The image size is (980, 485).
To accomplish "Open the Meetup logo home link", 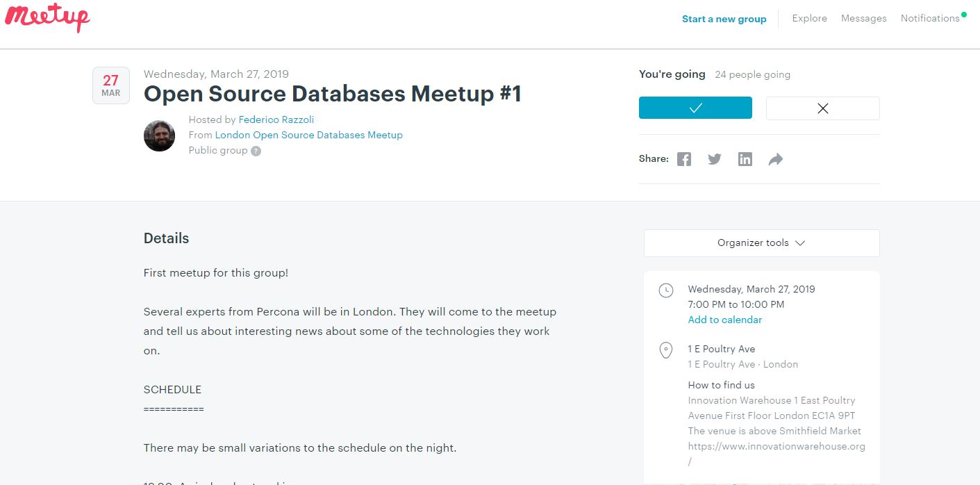I will [x=47, y=17].
